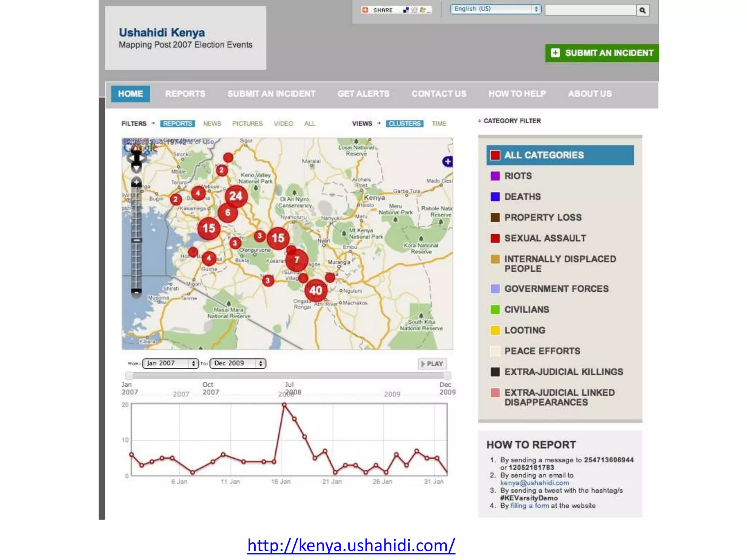Open the Reports navigation tab
Viewport: 747px width, 560px height.
pos(185,94)
